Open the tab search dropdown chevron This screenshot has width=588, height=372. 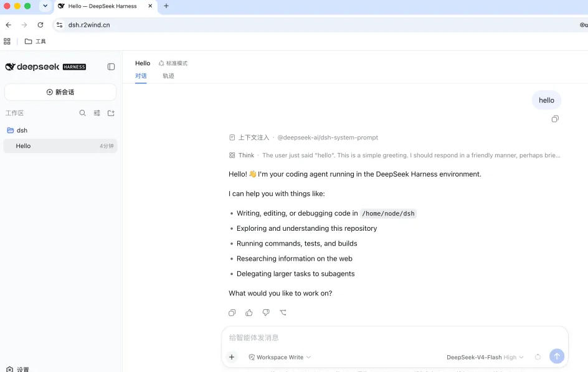coord(45,6)
